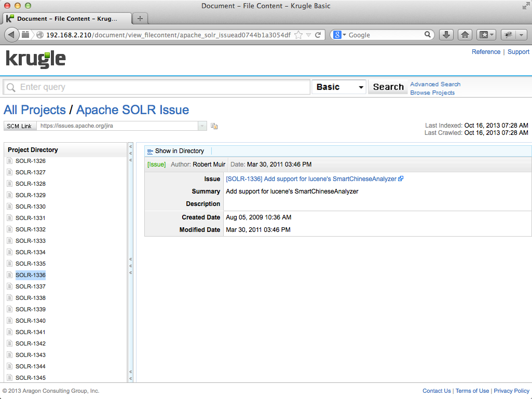Click the Krugle logo
The height and width of the screenshot is (399, 532).
[36, 59]
